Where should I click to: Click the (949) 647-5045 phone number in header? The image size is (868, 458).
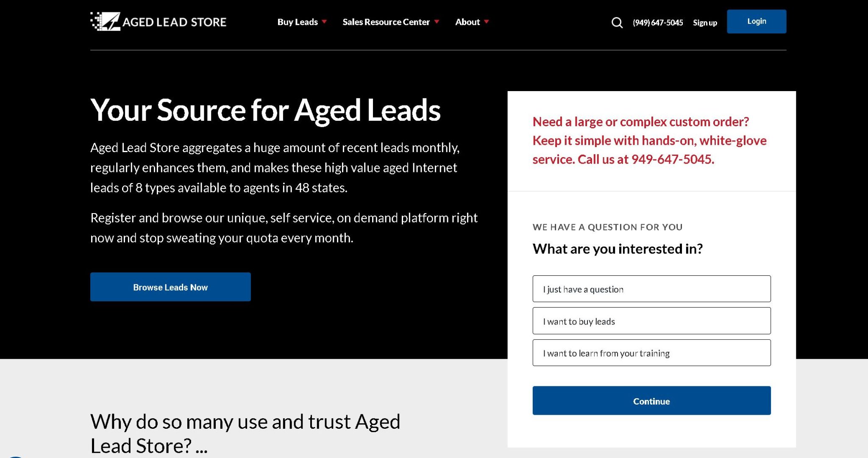657,23
